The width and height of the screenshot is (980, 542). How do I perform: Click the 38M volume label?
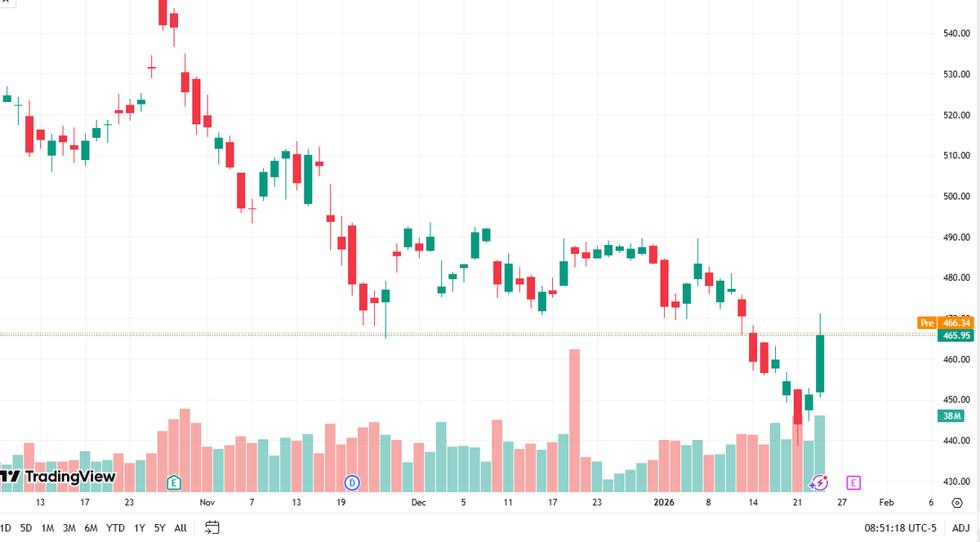pyautogui.click(x=950, y=415)
